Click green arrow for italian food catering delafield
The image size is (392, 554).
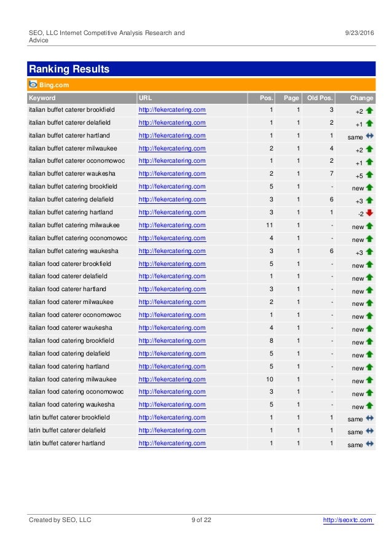(x=369, y=354)
